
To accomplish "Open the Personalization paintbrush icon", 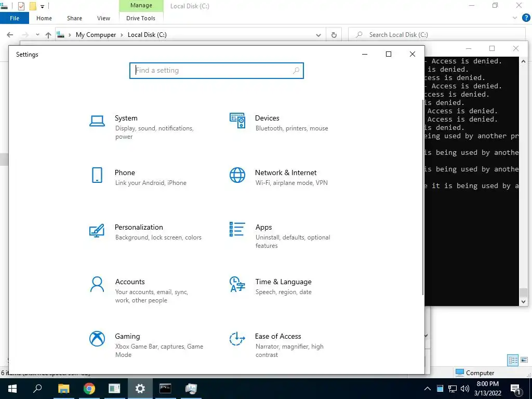I will pyautogui.click(x=97, y=231).
